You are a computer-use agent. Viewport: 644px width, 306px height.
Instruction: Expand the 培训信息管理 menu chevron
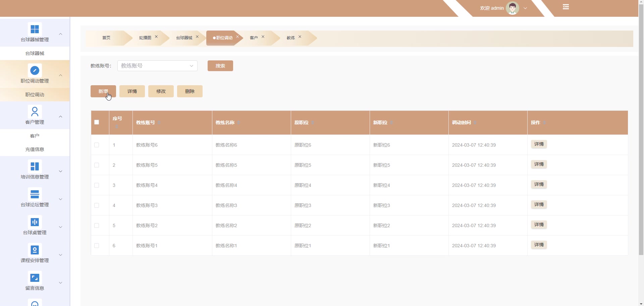(x=61, y=171)
